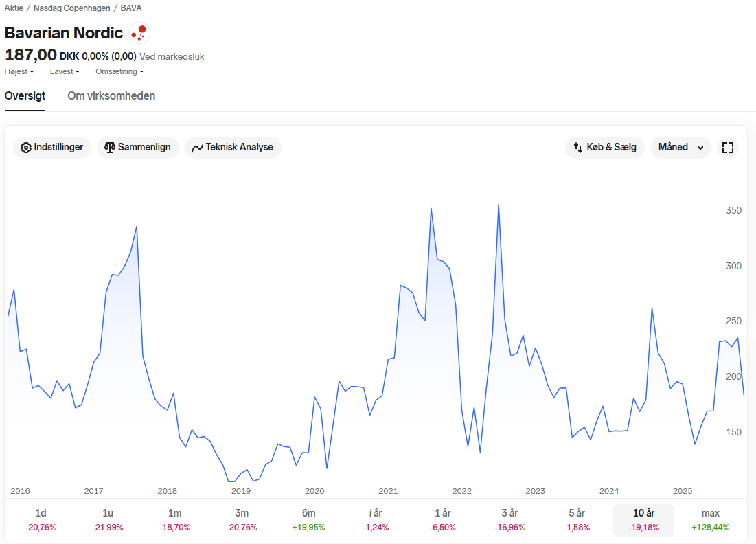Click the 250 y-axis label

click(x=733, y=321)
